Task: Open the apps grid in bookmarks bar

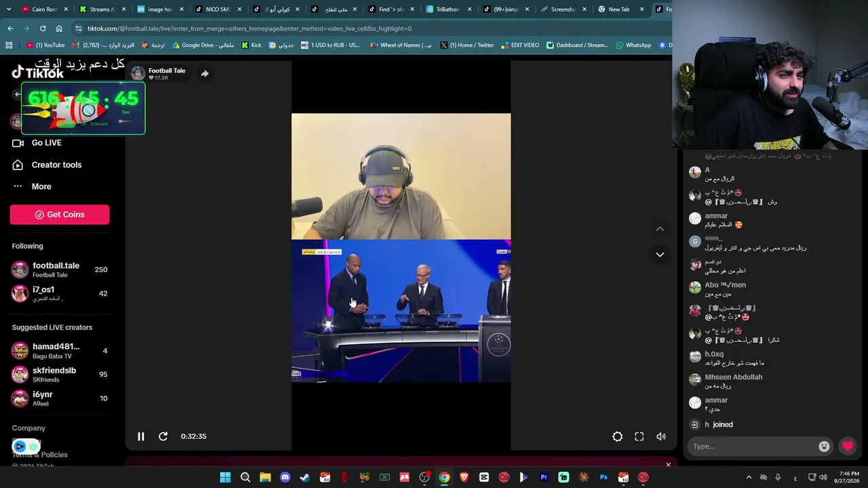Action: [x=9, y=45]
